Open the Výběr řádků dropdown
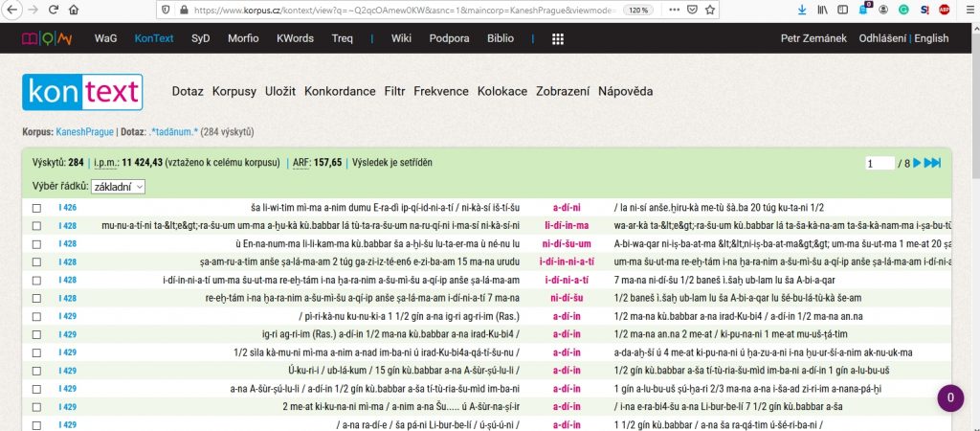 (118, 187)
